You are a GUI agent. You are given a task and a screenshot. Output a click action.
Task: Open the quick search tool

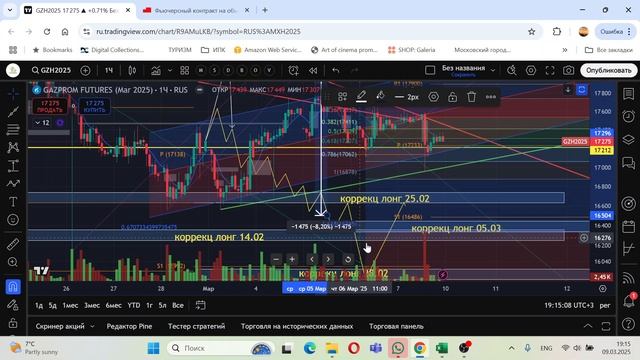coord(511,70)
